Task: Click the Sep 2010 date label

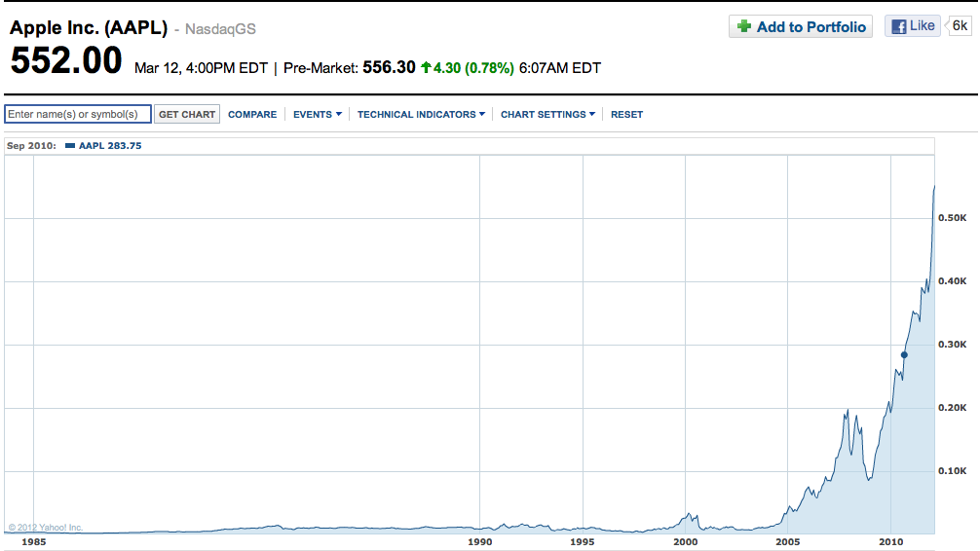Action: [30, 146]
